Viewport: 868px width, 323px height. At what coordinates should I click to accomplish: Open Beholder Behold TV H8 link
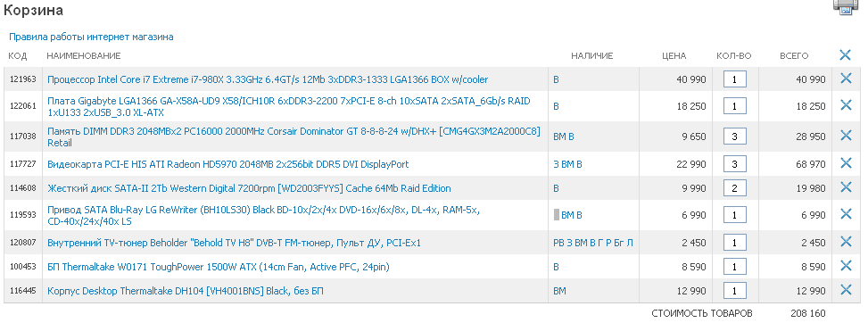click(234, 243)
